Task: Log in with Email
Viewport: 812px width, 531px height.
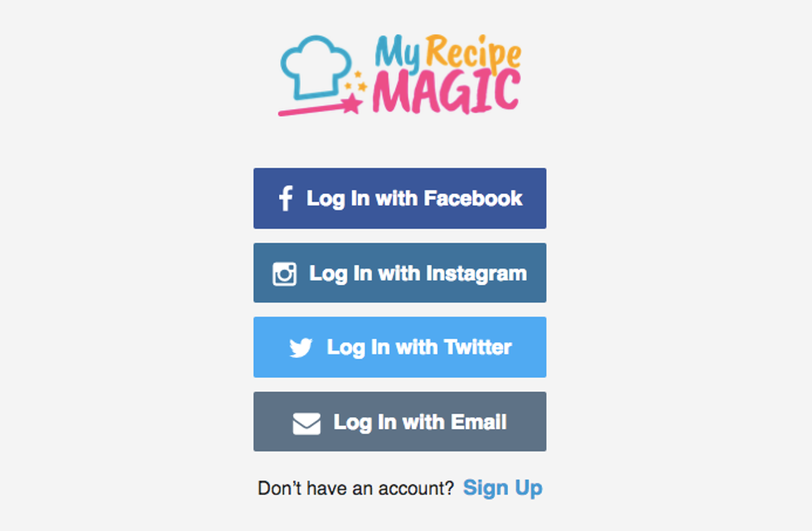Action: [399, 422]
